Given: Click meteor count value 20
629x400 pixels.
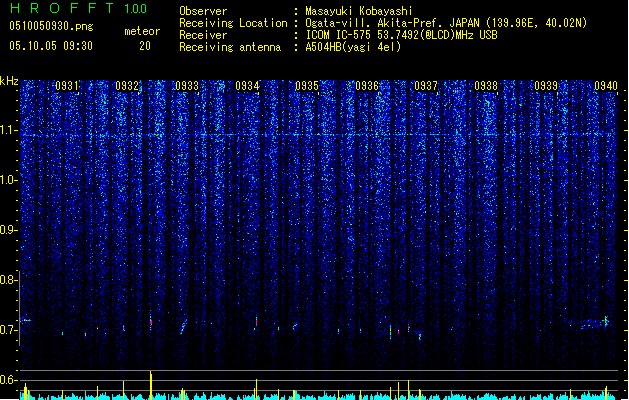Looking at the screenshot, I should (145, 46).
